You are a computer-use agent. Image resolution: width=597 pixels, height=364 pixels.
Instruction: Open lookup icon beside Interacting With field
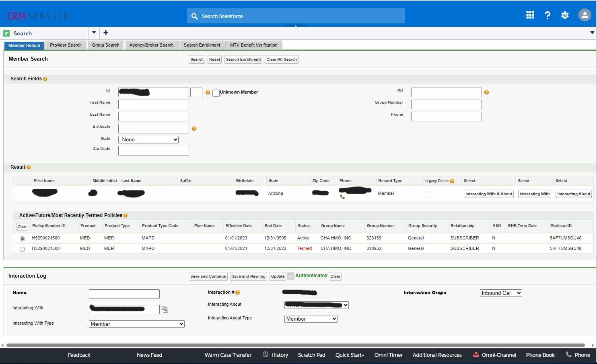(165, 309)
